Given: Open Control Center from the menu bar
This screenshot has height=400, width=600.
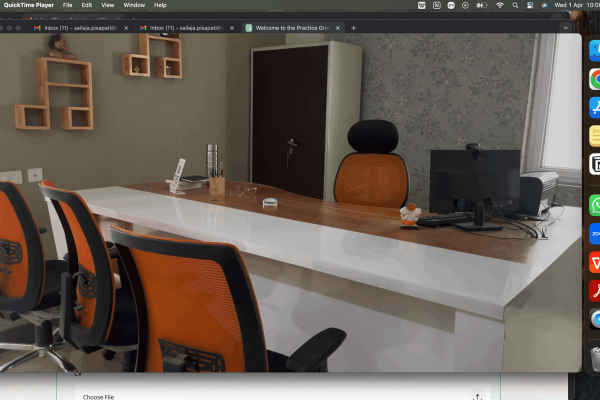Looking at the screenshot, I should [530, 5].
